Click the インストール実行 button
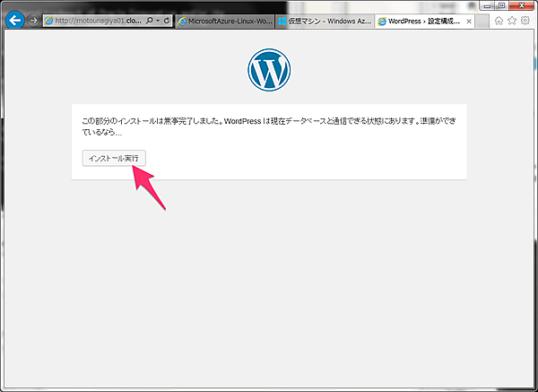The image size is (538, 392). (x=114, y=158)
